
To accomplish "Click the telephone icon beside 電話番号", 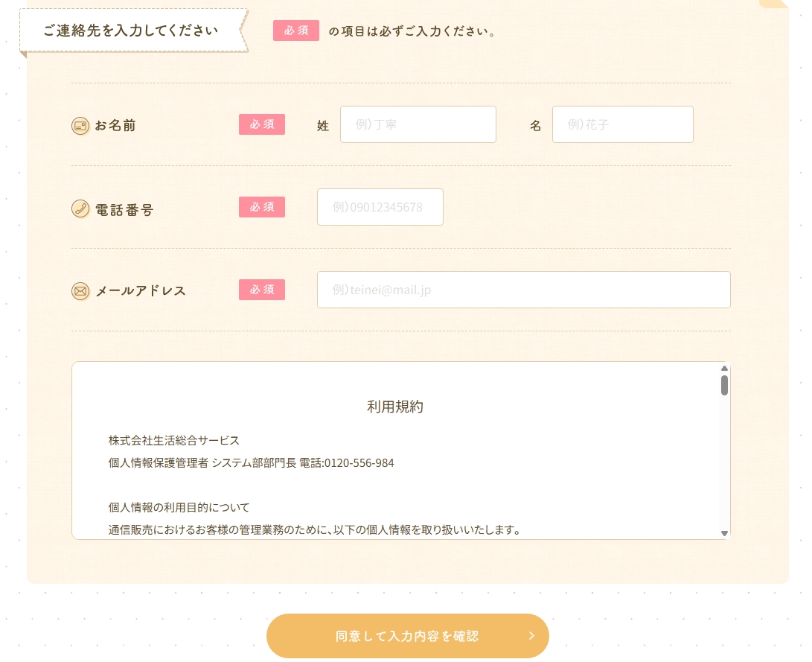I will [80, 209].
